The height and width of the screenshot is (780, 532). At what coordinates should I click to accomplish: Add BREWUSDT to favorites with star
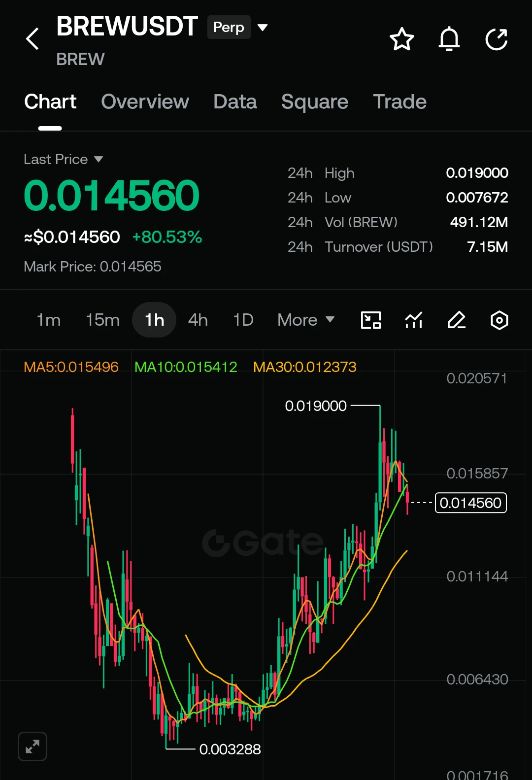[x=402, y=39]
